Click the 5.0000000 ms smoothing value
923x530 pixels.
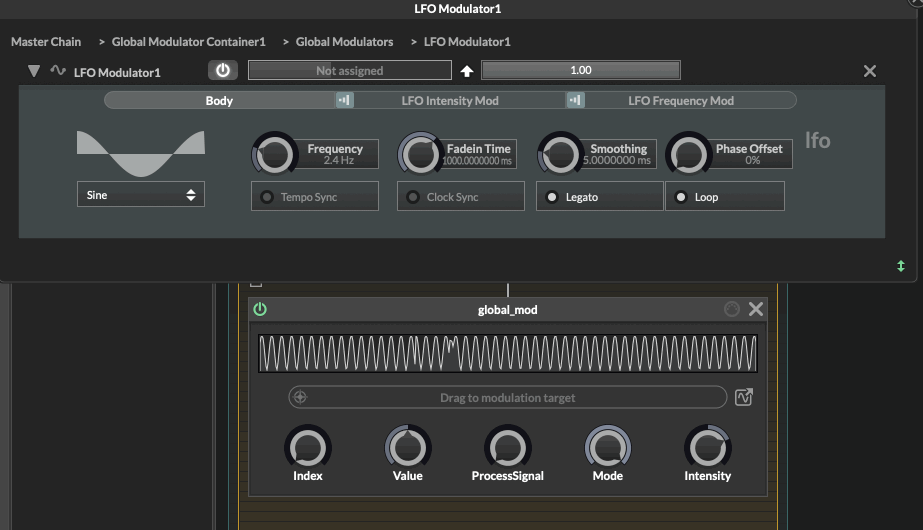617,160
